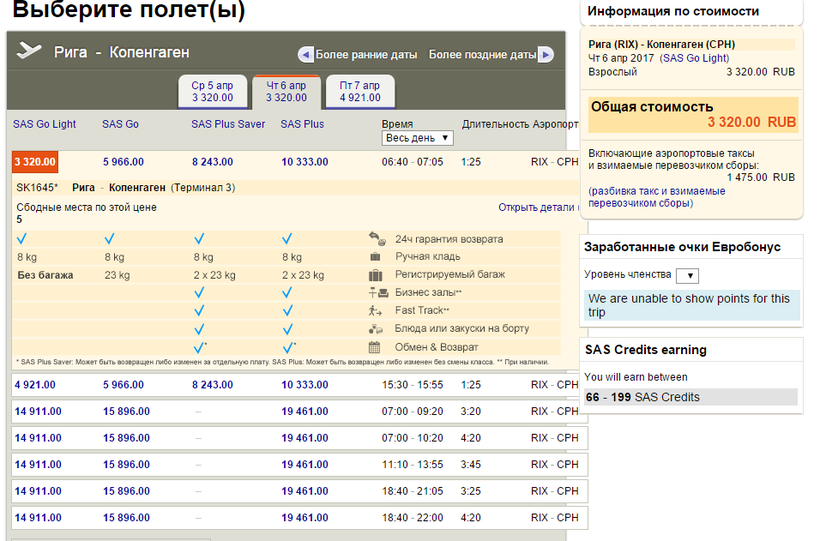Click the 24h refund guarantee icon
This screenshot has height=541, width=820.
pos(376,239)
